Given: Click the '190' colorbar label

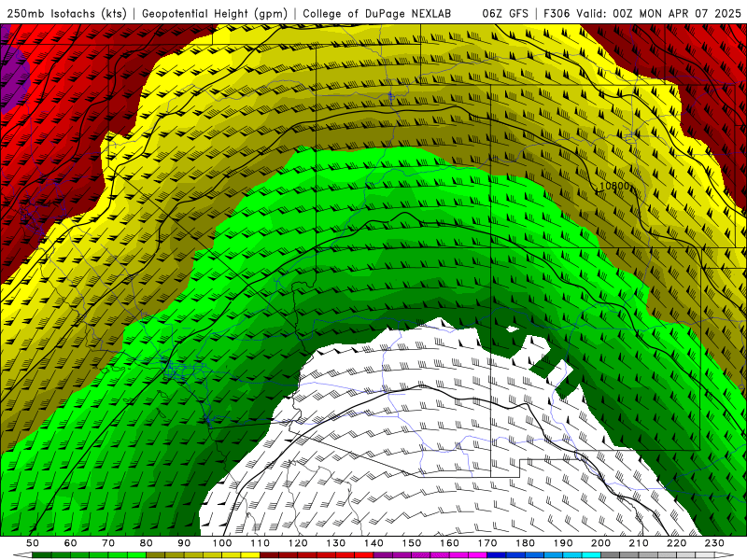Looking at the screenshot, I should pos(563,543).
